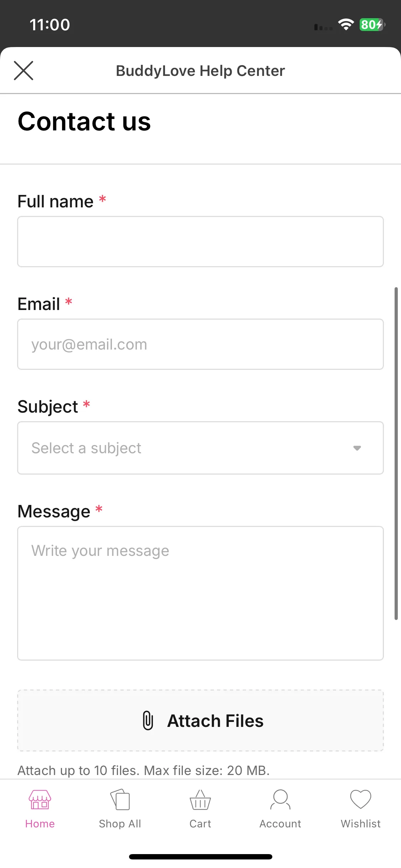The height and width of the screenshot is (868, 401).
Task: Click the Write your message text area
Action: 200,593
